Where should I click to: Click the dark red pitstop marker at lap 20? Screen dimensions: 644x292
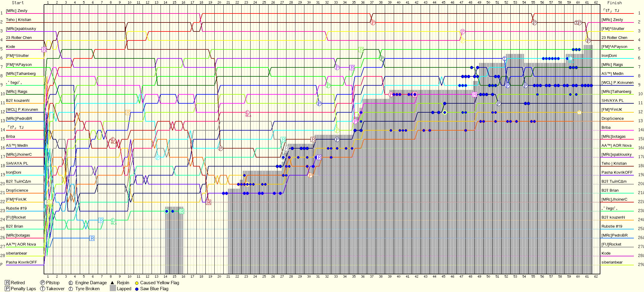tap(220, 148)
